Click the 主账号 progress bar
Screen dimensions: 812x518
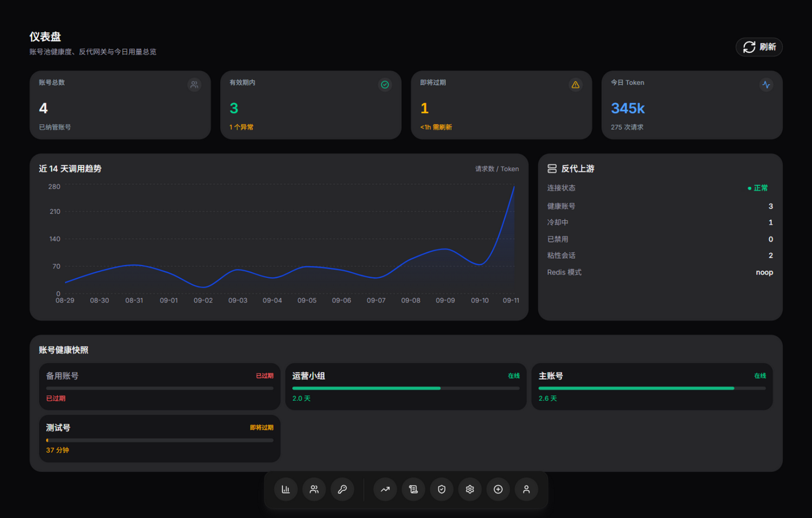pyautogui.click(x=652, y=388)
